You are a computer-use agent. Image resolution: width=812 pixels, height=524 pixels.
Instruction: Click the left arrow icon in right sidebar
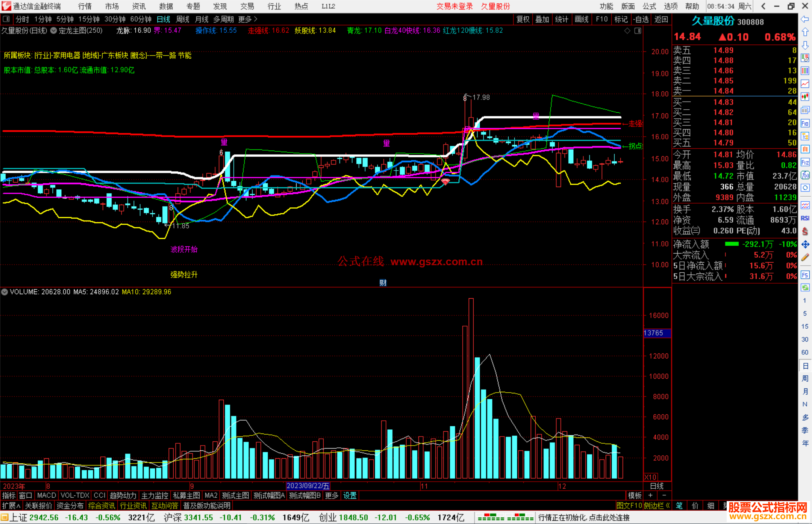805,19
